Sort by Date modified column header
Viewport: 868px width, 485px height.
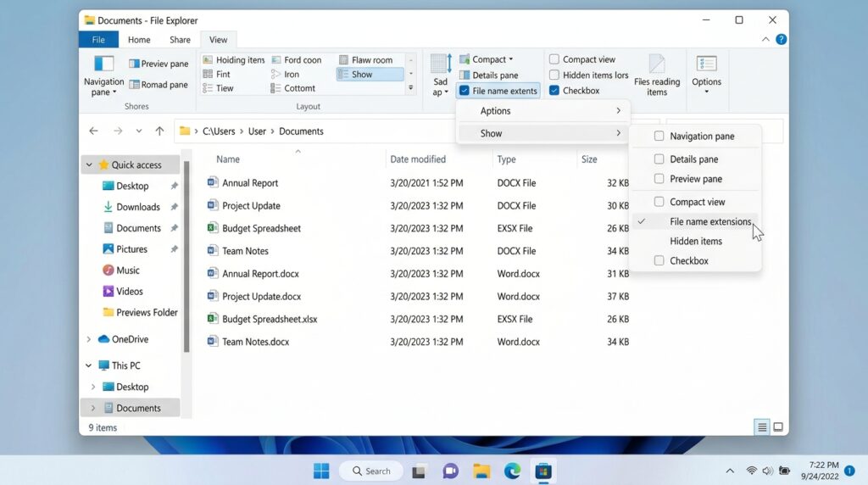tap(418, 159)
